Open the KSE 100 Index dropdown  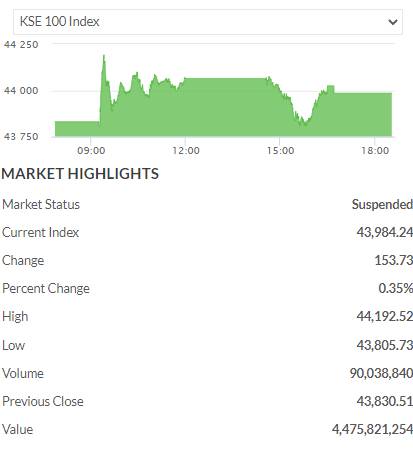point(208,22)
